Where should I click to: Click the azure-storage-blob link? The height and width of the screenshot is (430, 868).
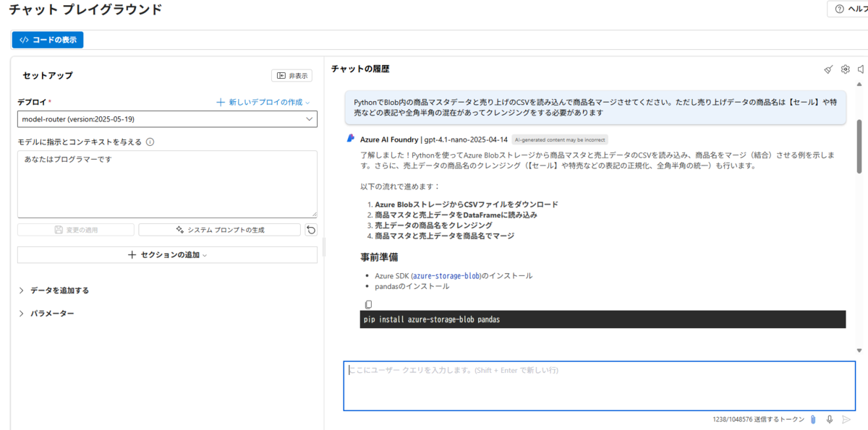tap(447, 276)
